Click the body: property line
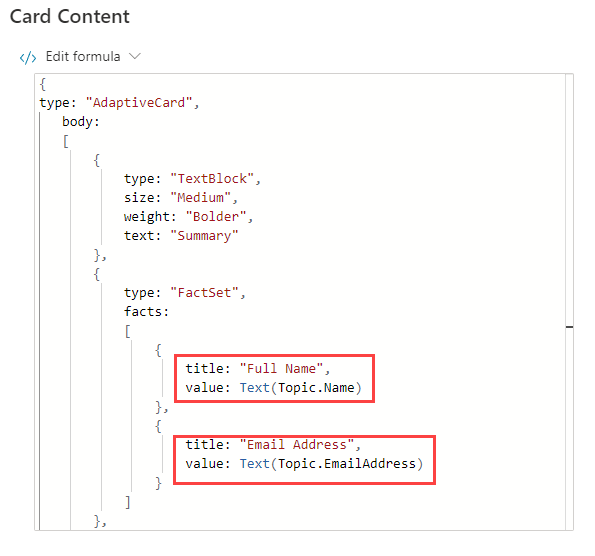The width and height of the screenshot is (595, 556). pos(81,122)
